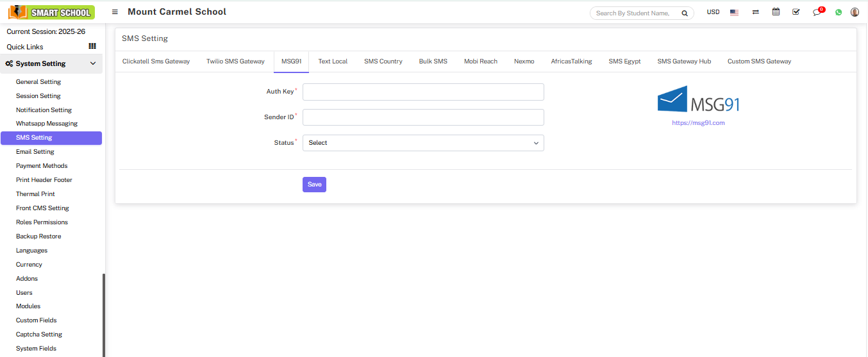Click the switch session arrows icon

(756, 12)
